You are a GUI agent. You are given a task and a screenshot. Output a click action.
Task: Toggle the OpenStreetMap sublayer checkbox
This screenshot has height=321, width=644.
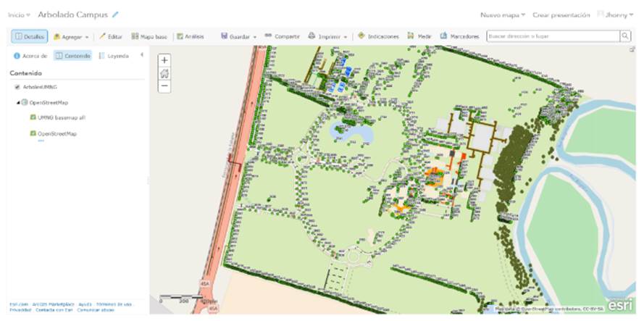coord(33,133)
